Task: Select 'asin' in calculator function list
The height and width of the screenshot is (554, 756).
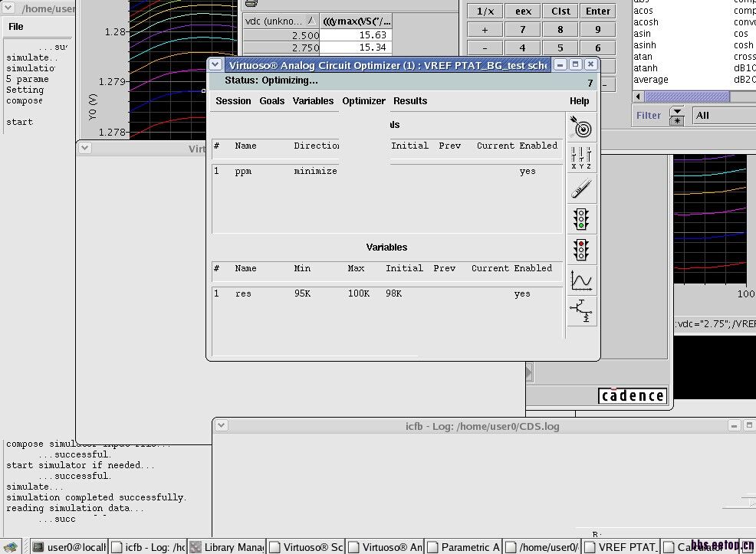Action: [642, 34]
